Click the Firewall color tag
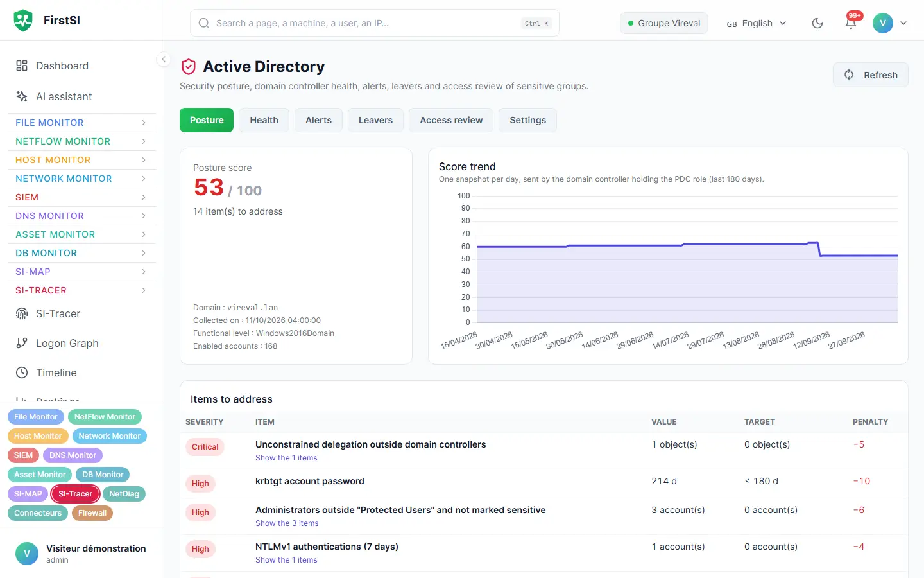This screenshot has height=578, width=924. tap(92, 513)
